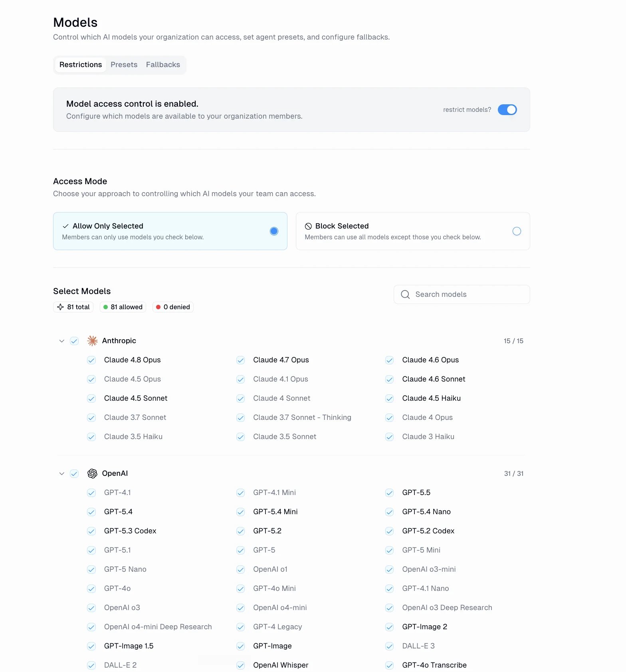The height and width of the screenshot is (672, 626).
Task: Click the red dot in 0 denied badge
Action: point(158,307)
